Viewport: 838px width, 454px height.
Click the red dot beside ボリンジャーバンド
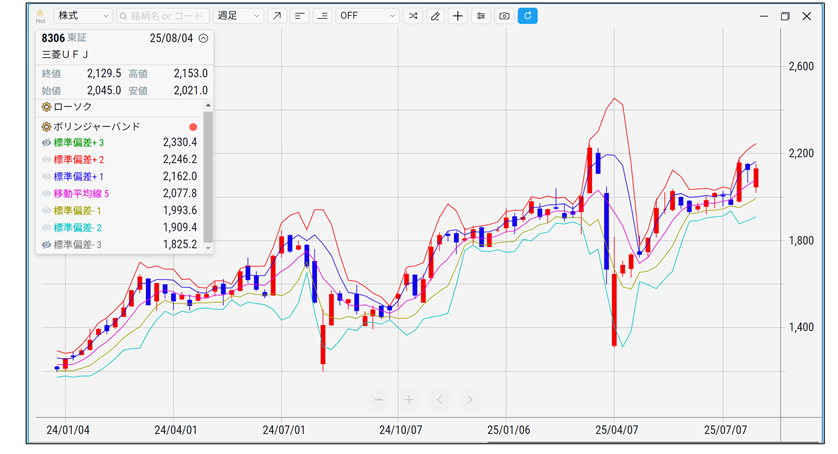193,127
